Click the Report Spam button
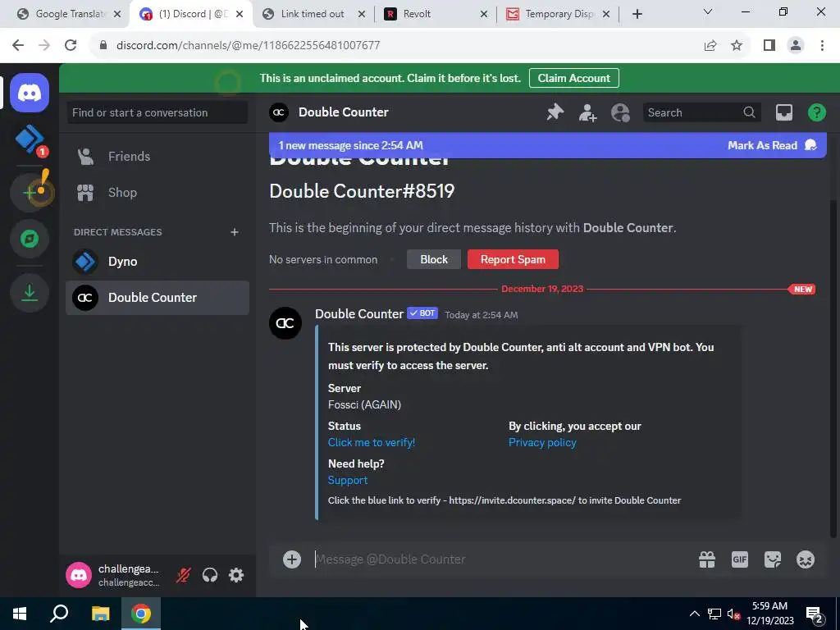 (x=513, y=259)
